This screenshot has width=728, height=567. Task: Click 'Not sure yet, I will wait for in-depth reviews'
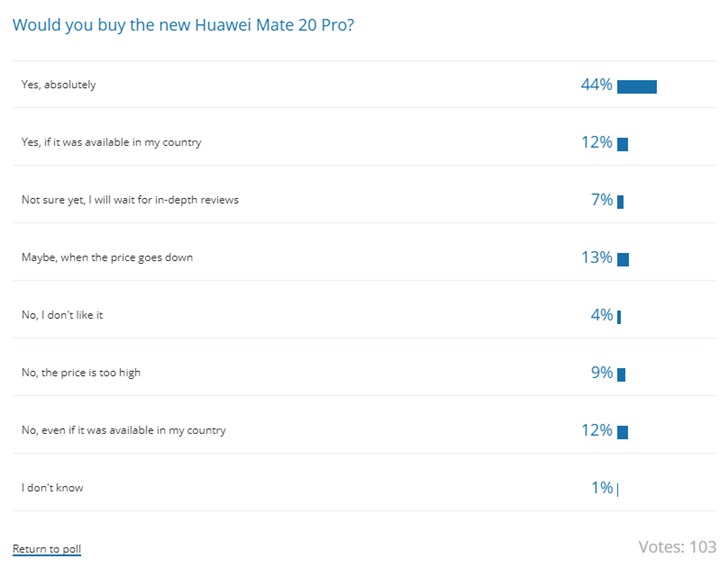pos(130,200)
